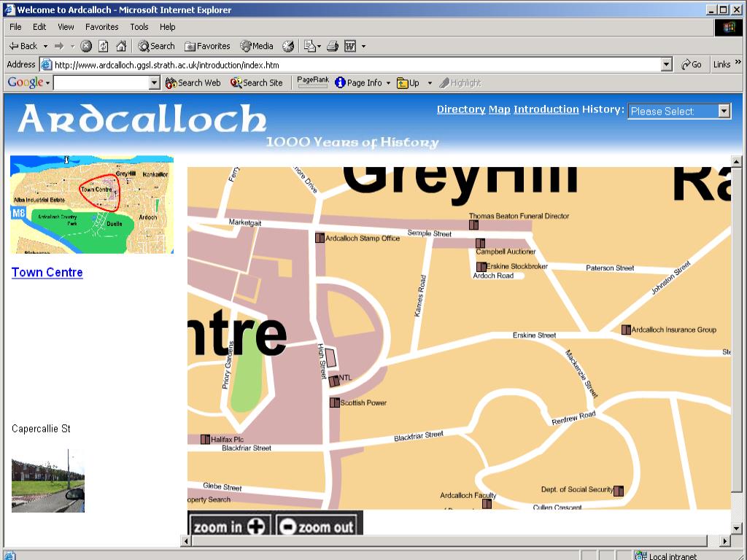Click the Local intranet status zone
Viewport: 747px width, 560px height.
[x=665, y=556]
